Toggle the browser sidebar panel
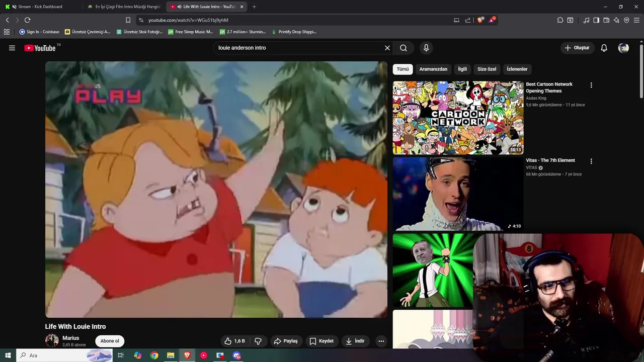 (x=596, y=20)
